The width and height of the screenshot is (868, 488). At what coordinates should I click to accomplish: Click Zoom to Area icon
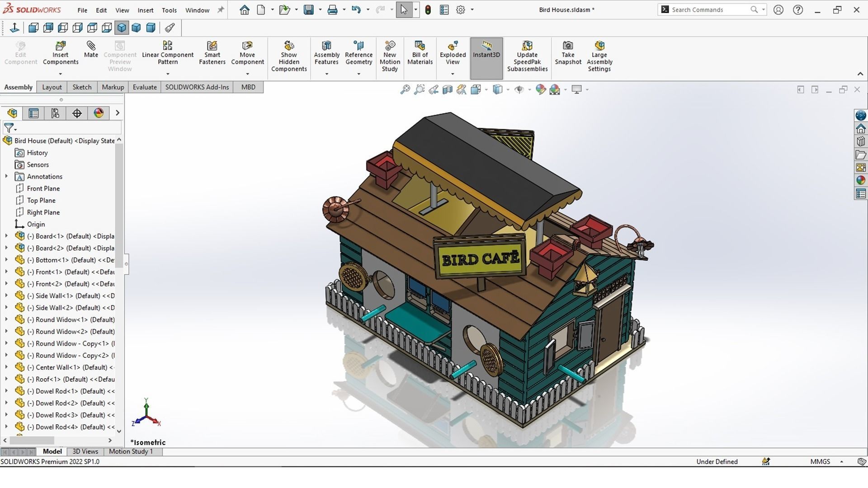click(420, 89)
